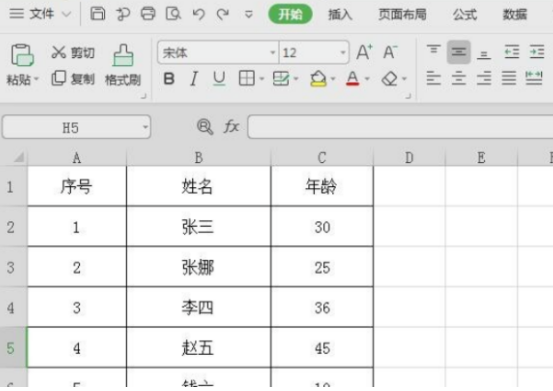The image size is (553, 391).
Task: Click the 复制 (Copy) button
Action: [x=73, y=79]
